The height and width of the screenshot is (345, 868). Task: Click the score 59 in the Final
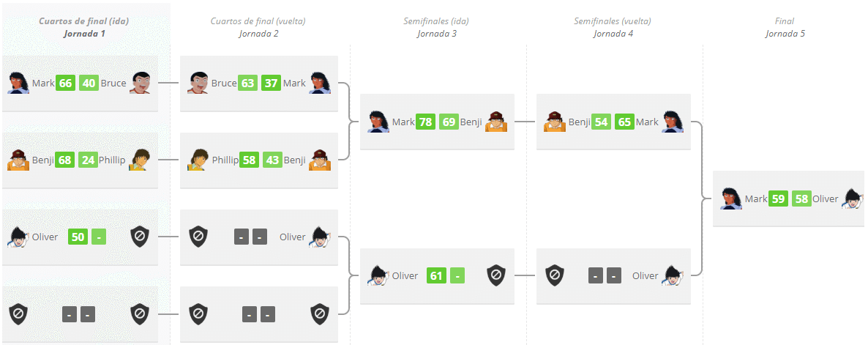pyautogui.click(x=778, y=199)
